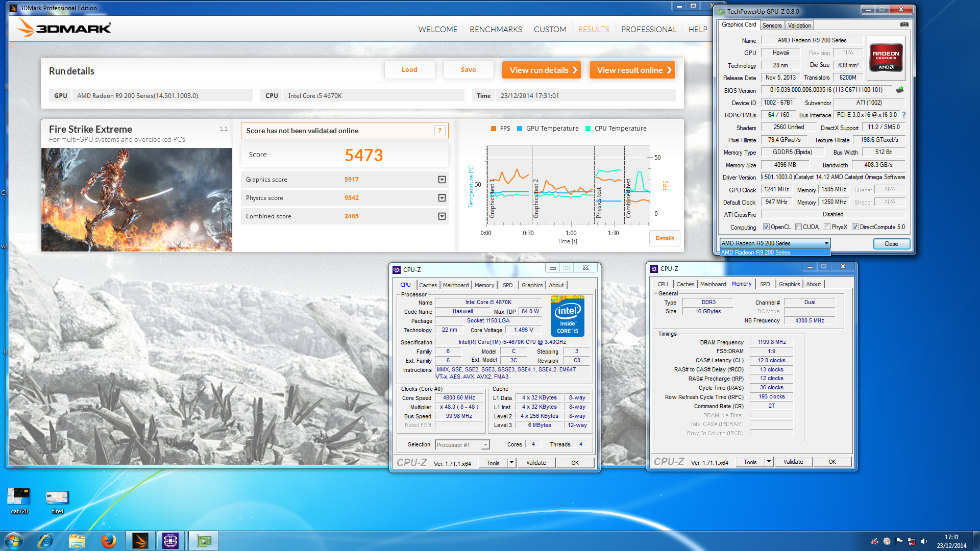Open the BENCHMARKS page in 3DMark
Viewport: 980px width, 551px height.
496,30
